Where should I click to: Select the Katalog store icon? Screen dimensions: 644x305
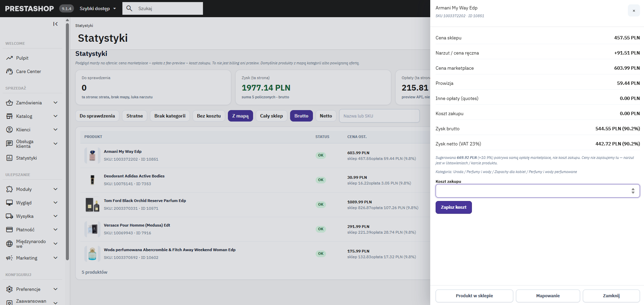click(x=9, y=116)
